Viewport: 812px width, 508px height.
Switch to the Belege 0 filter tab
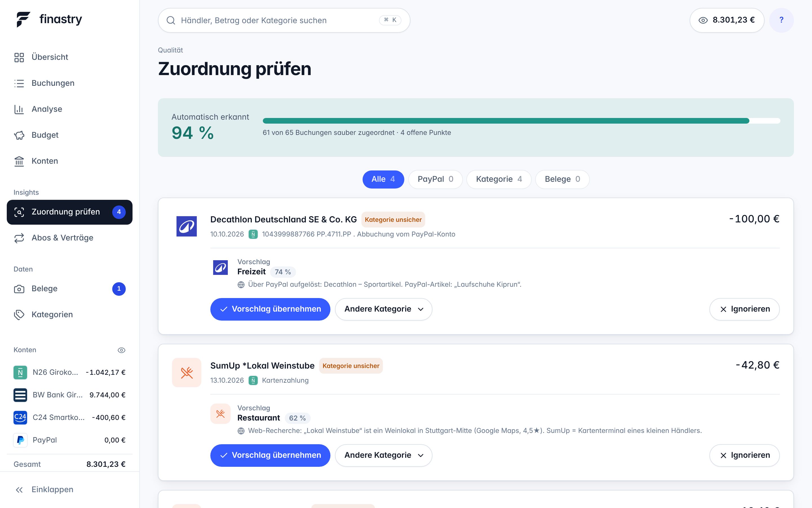(x=562, y=179)
